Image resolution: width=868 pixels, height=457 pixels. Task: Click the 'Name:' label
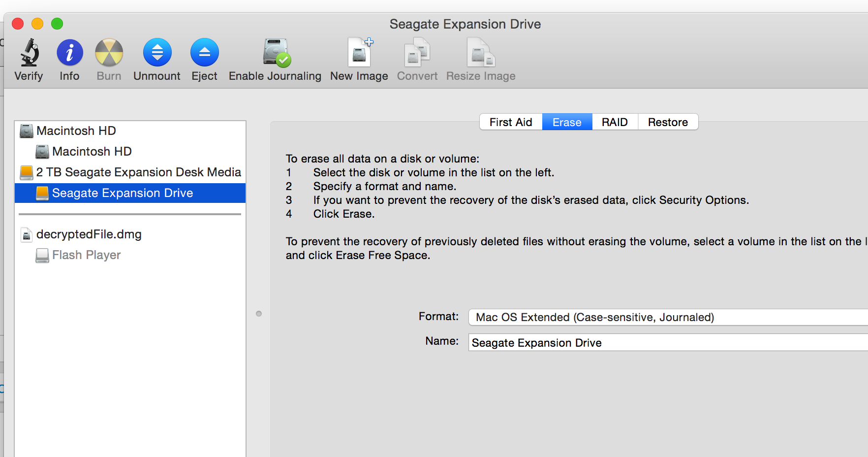coord(442,341)
